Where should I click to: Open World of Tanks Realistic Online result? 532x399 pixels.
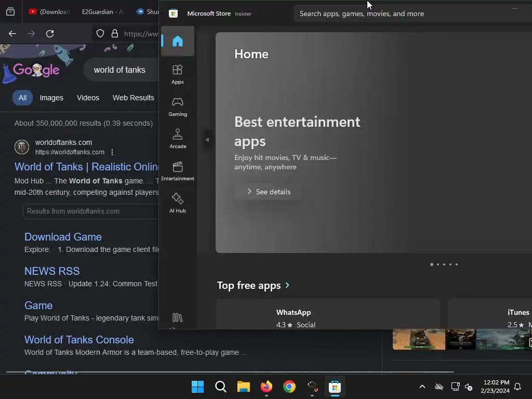(87, 167)
